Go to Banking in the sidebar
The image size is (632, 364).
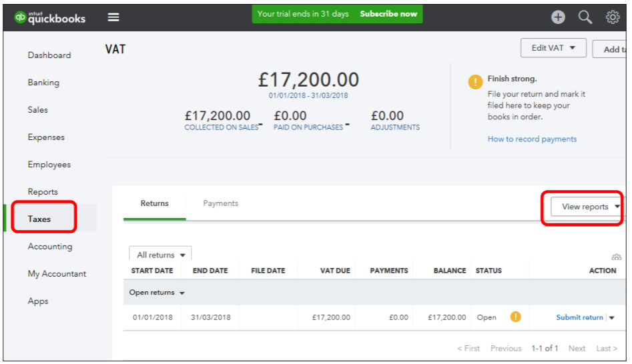43,83
